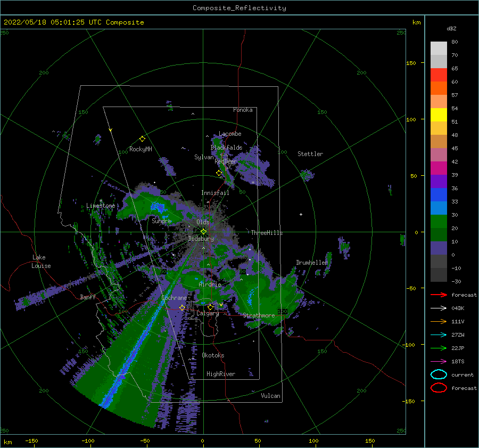
Task: Pick the cyan 27ZW arrow legend icon
Action: (439, 335)
